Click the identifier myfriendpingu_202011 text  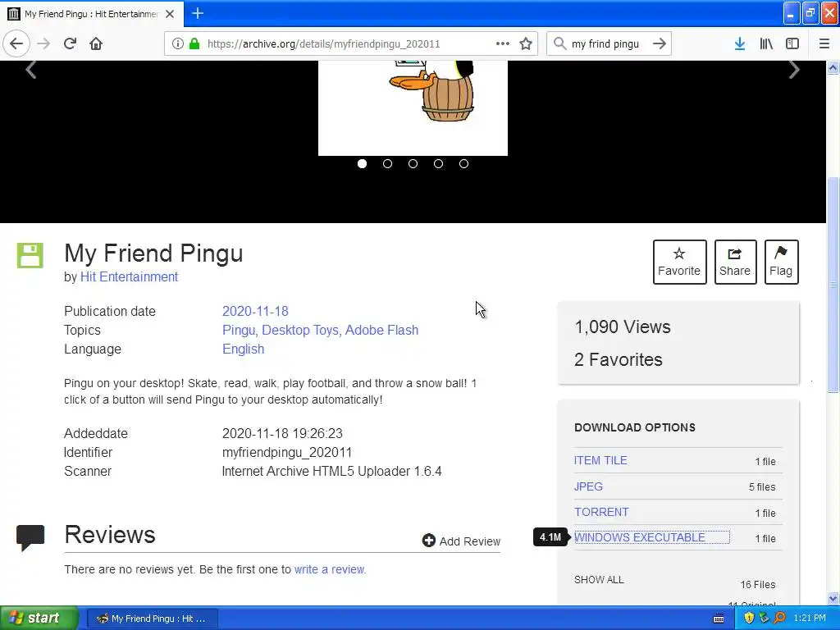[286, 453]
